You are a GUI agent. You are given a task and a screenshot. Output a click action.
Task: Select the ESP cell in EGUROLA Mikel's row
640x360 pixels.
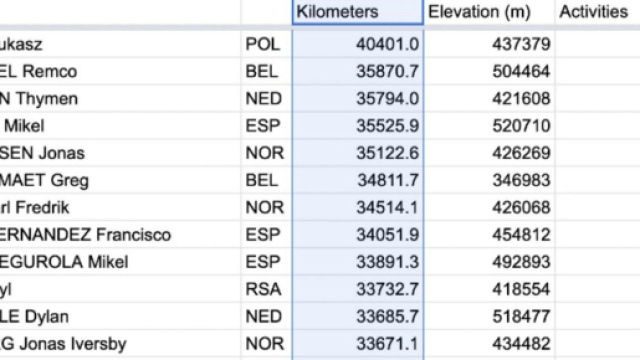pyautogui.click(x=267, y=262)
